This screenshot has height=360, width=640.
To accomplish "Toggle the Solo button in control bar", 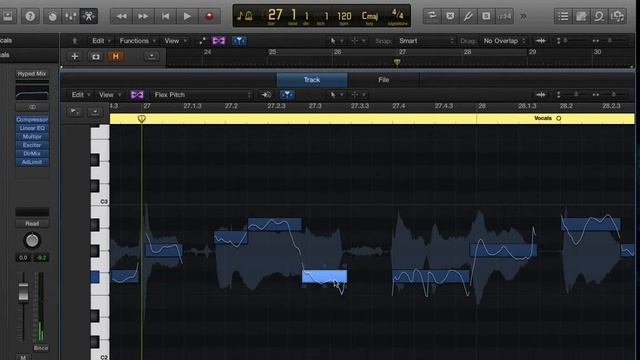I will [486, 16].
